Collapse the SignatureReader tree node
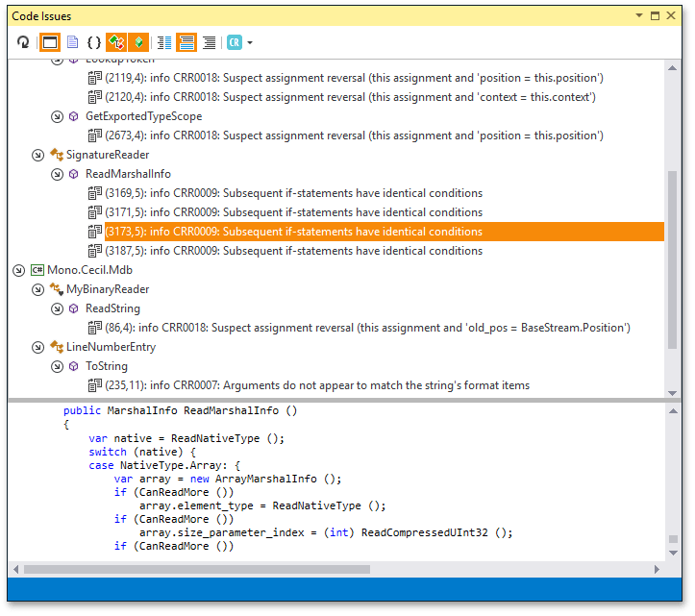The height and width of the screenshot is (616, 695). coord(37,155)
